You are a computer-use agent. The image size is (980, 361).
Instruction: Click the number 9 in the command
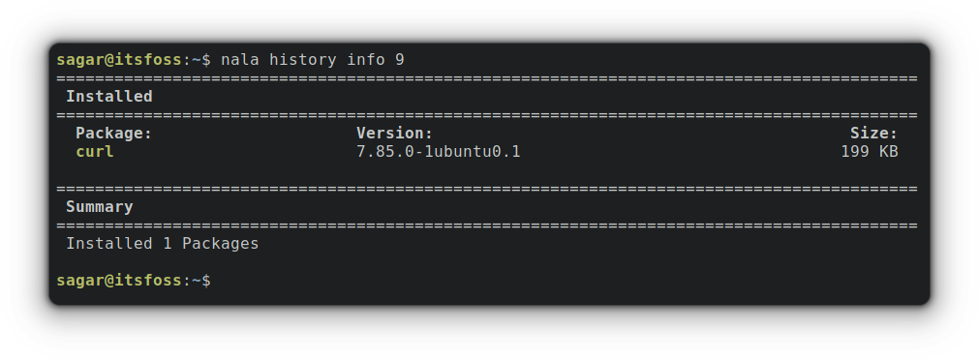pyautogui.click(x=399, y=60)
